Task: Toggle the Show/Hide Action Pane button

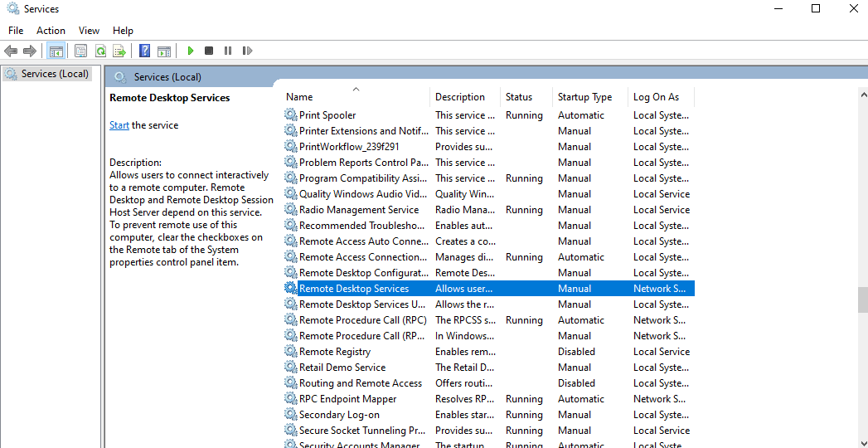Action: (x=164, y=51)
